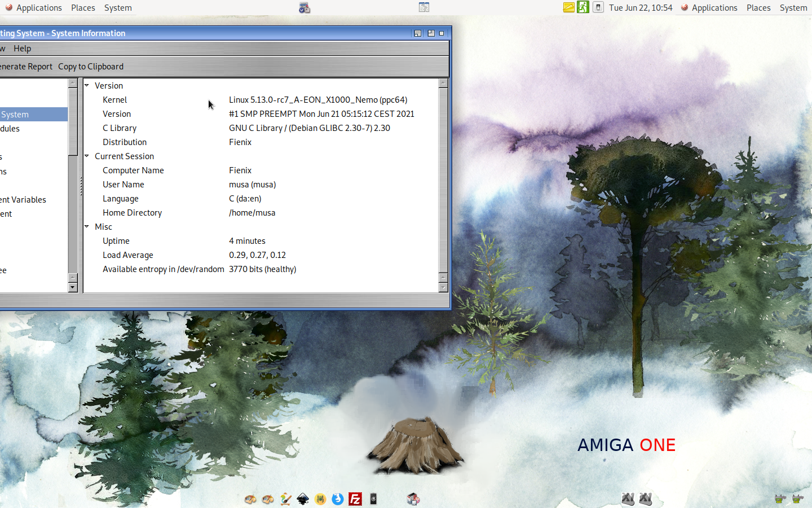Open the yellow spider app icon
The image size is (812, 508).
click(320, 499)
